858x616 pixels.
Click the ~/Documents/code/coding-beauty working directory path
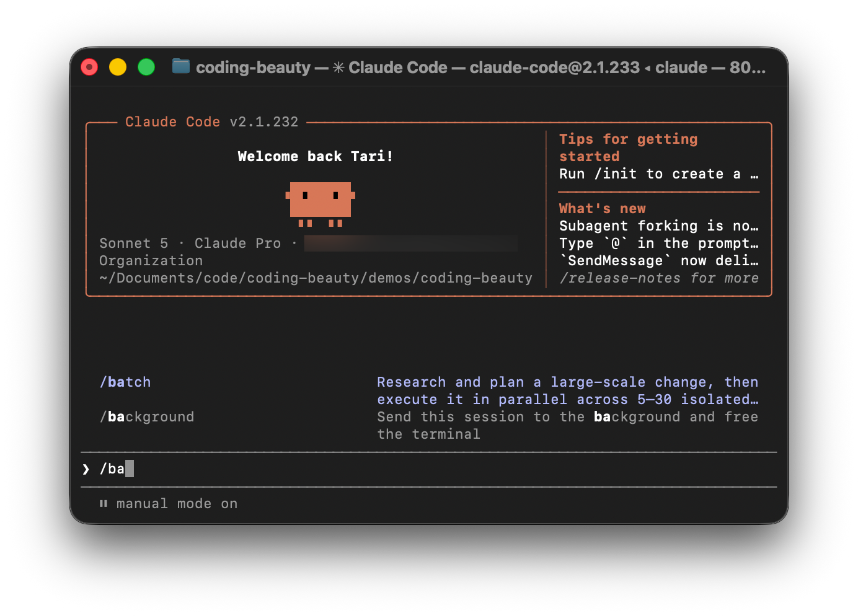tap(316, 278)
